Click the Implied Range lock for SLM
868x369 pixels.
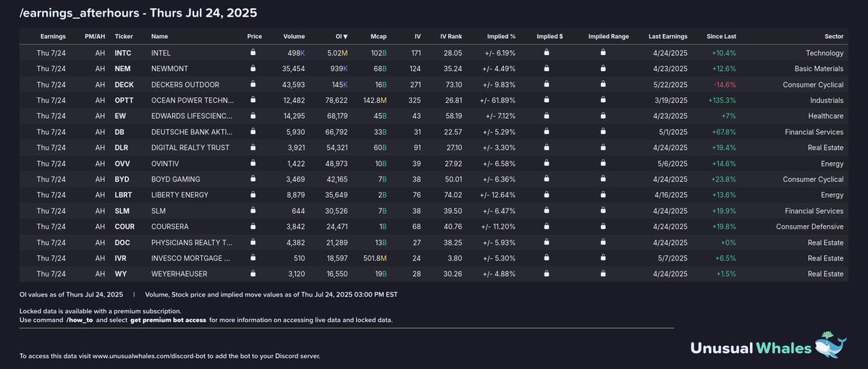[x=603, y=211]
